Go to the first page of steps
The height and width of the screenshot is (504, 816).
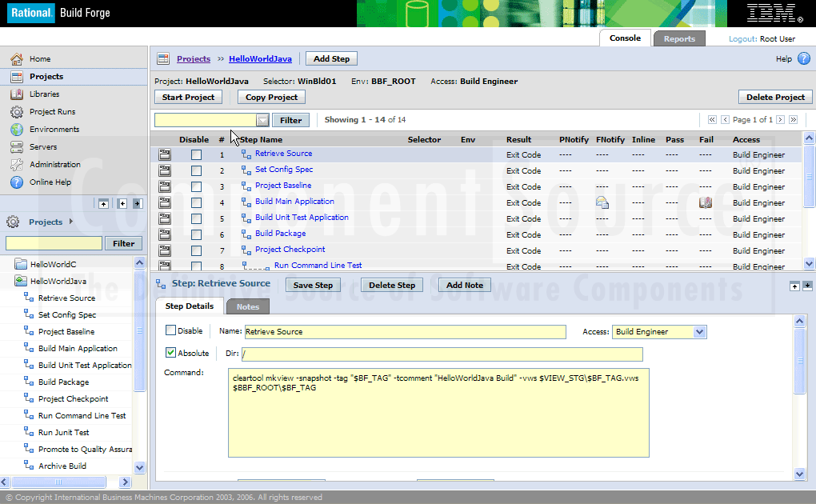[712, 120]
